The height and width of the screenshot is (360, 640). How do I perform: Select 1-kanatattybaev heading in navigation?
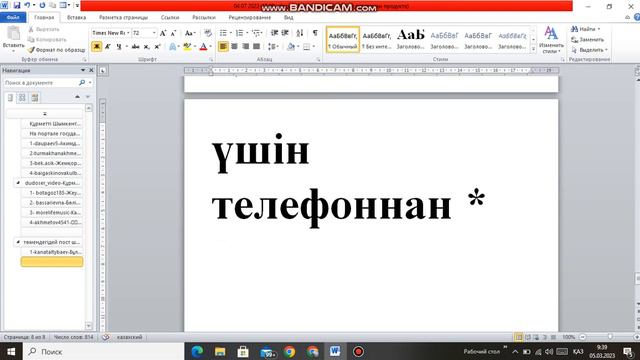click(x=52, y=252)
